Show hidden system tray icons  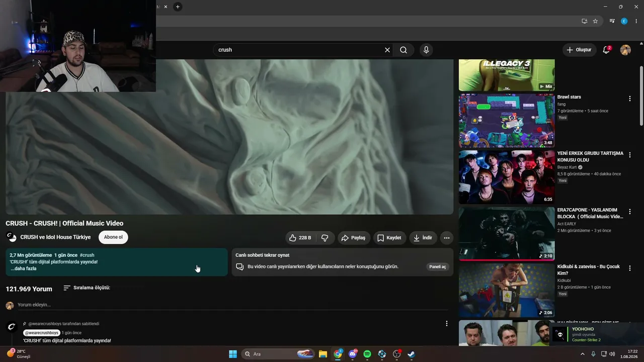583,354
